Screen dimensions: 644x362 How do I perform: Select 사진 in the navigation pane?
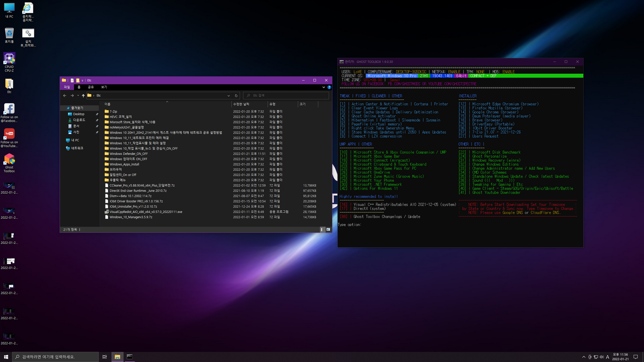[x=76, y=132]
